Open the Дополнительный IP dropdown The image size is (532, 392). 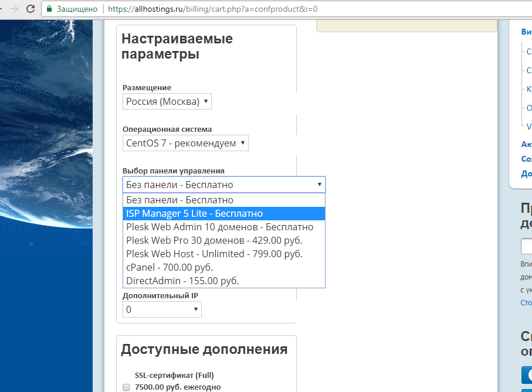coord(162,309)
